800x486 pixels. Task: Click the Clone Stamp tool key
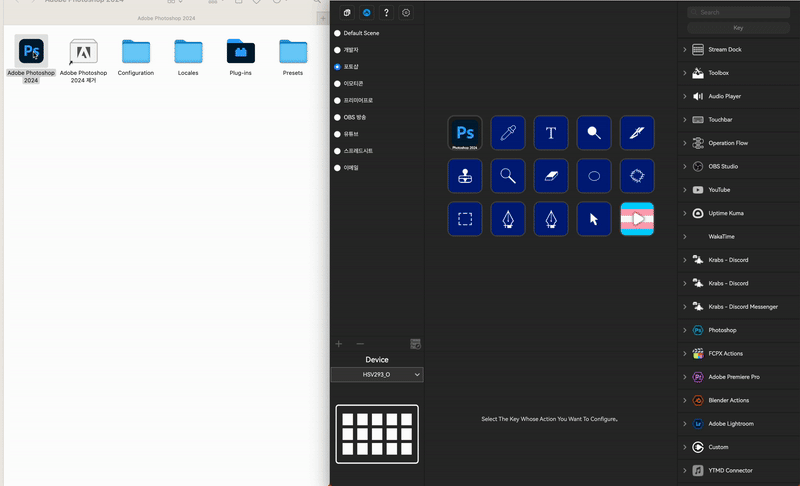click(x=465, y=176)
